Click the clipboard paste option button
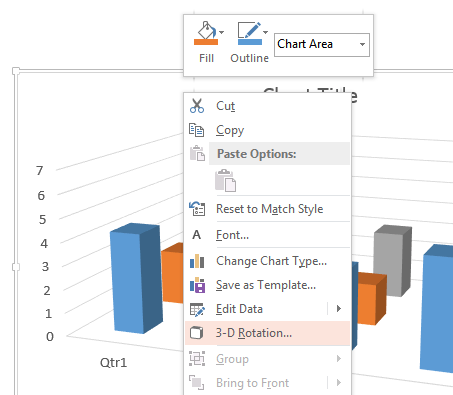Viewport: 453px width, 395px height. tap(226, 180)
